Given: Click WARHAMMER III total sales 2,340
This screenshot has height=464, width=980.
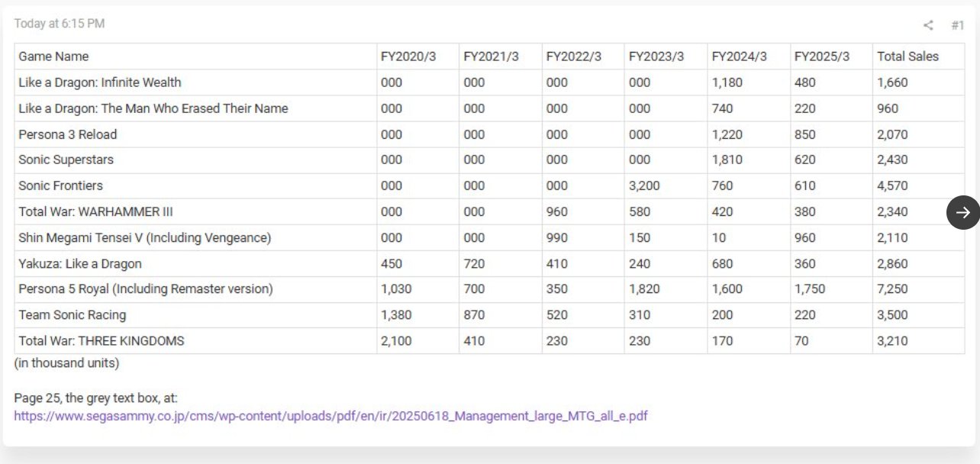Looking at the screenshot, I should pyautogui.click(x=892, y=211).
